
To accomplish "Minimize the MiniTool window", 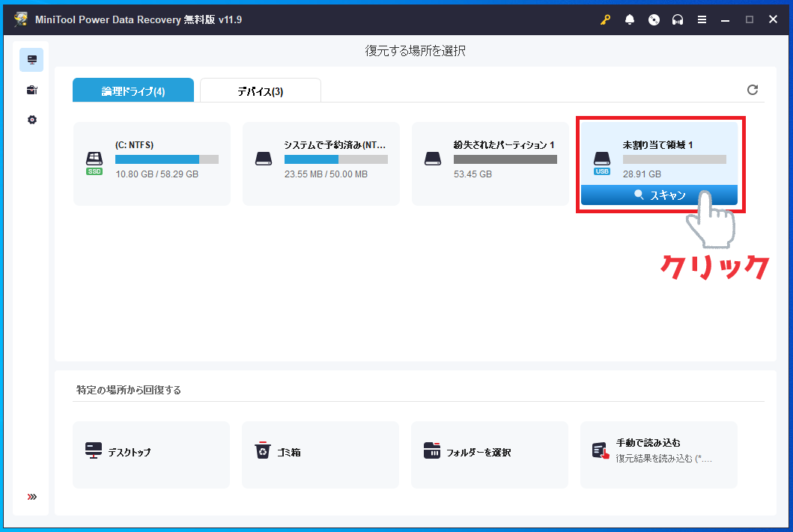I will point(725,19).
